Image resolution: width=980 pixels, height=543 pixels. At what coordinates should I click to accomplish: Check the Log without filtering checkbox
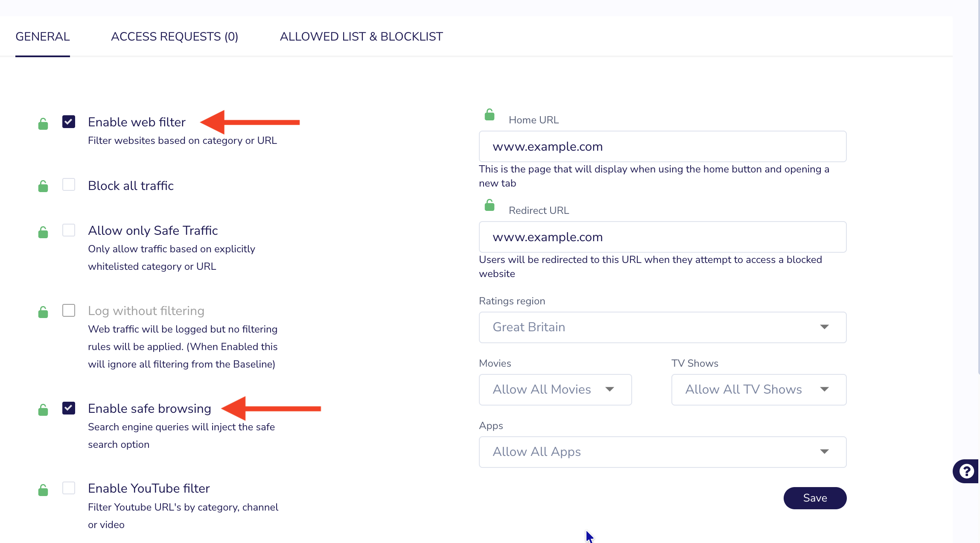pos(69,310)
